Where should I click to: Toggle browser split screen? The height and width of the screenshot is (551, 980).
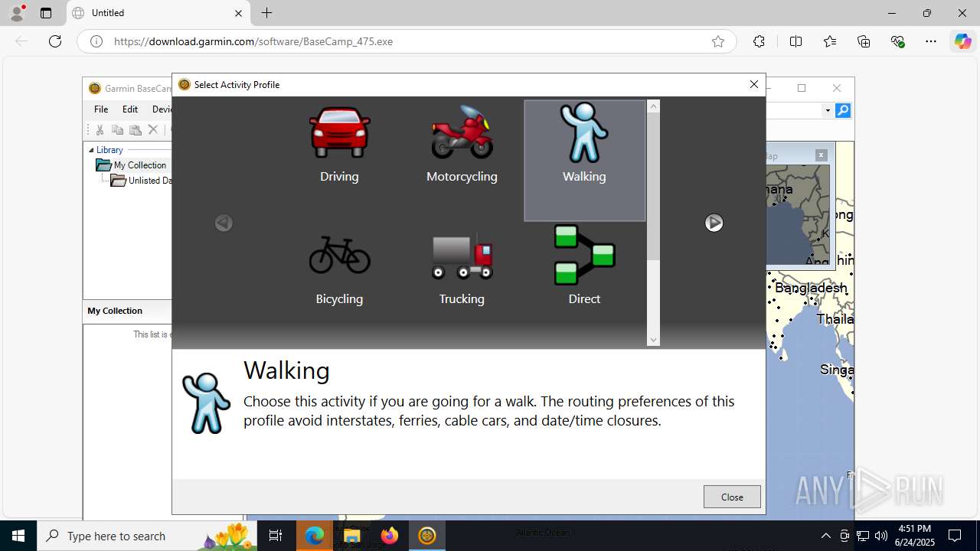click(795, 41)
